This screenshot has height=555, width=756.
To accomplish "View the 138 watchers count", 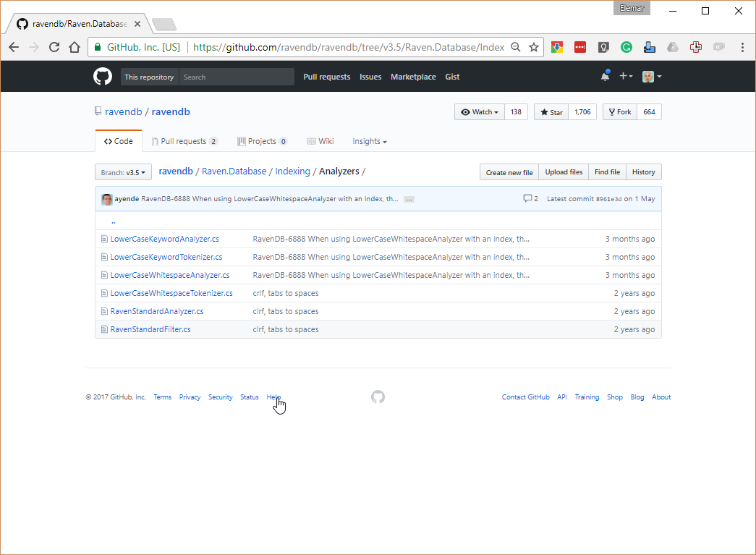I will click(516, 112).
